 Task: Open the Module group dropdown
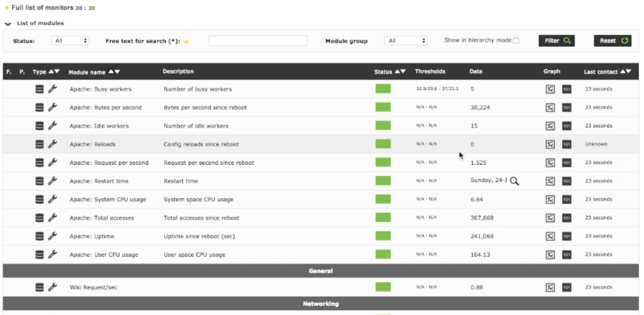pos(406,41)
